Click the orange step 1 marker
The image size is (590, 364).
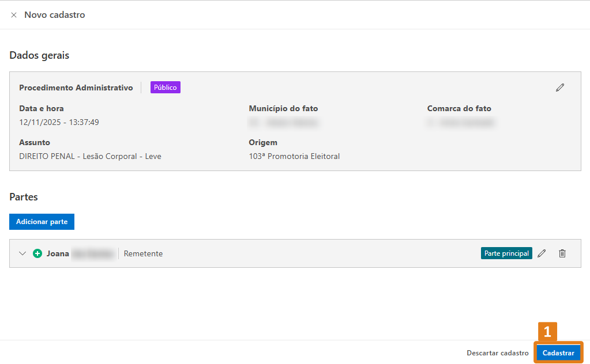(x=547, y=332)
